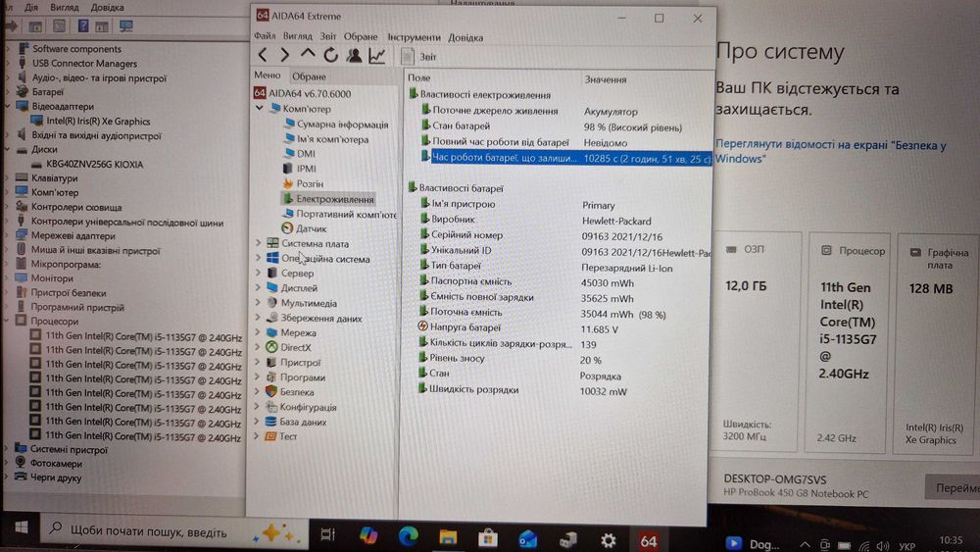Select KBG40ZNV256G KIOXIA disk in Device Manager

[x=87, y=164]
